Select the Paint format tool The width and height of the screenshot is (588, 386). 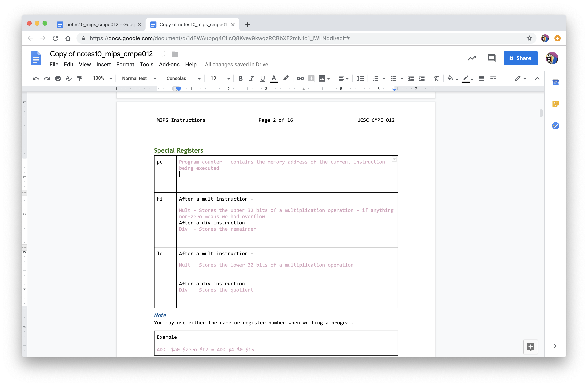[80, 78]
